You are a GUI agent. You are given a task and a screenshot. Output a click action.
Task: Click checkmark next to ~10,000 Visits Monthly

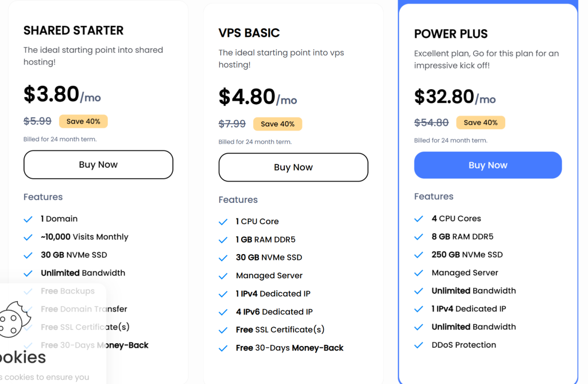pos(28,237)
